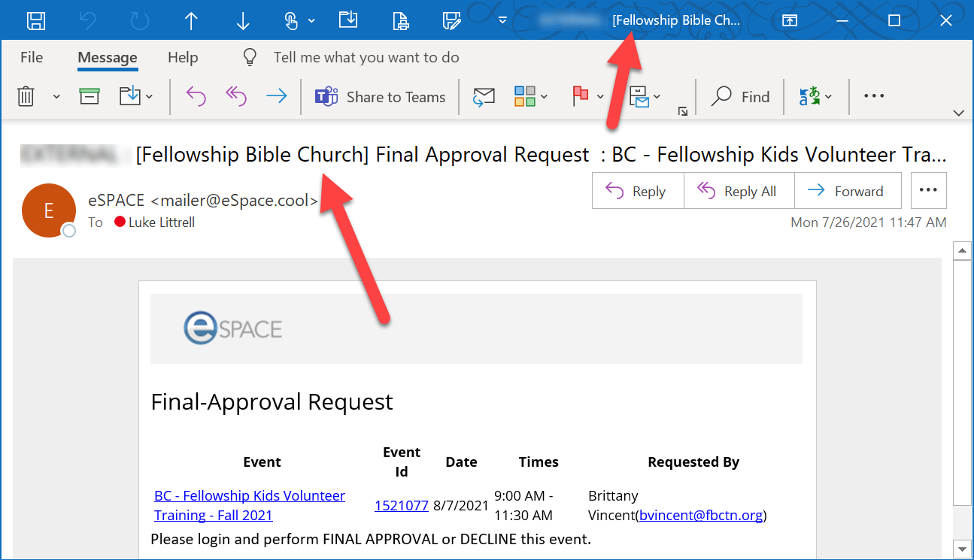The image size is (974, 560).
Task: Open the ribbon More commands ellipsis
Action: click(x=874, y=96)
